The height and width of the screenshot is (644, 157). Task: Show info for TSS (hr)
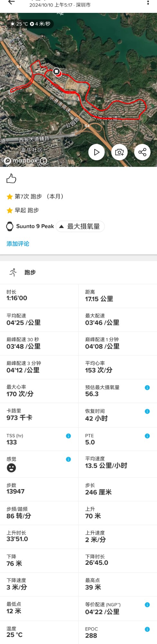(69, 436)
